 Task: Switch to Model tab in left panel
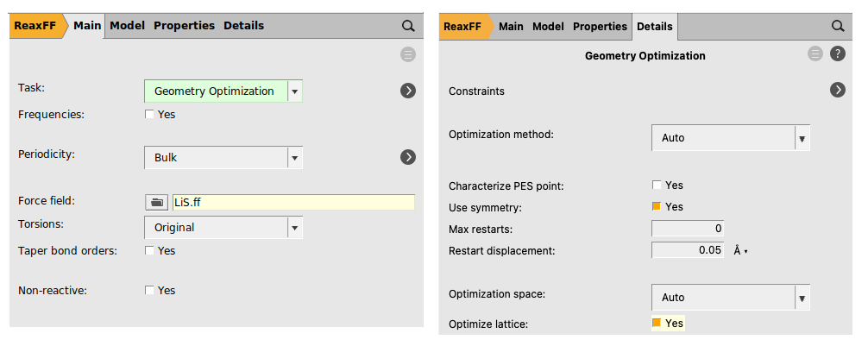(128, 26)
